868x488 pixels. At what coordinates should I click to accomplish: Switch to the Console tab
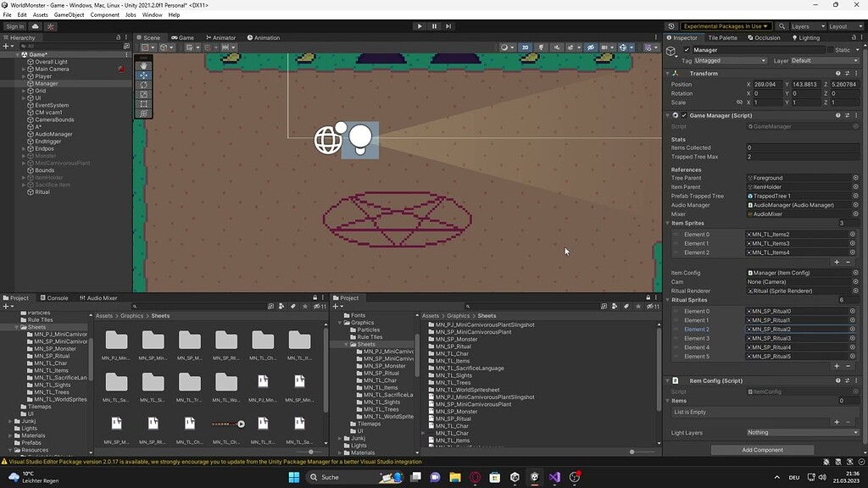point(53,297)
